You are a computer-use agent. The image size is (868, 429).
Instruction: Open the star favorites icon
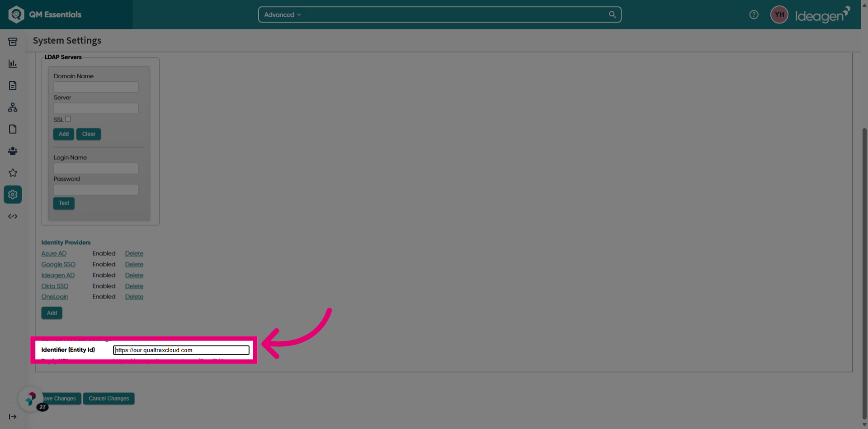13,173
